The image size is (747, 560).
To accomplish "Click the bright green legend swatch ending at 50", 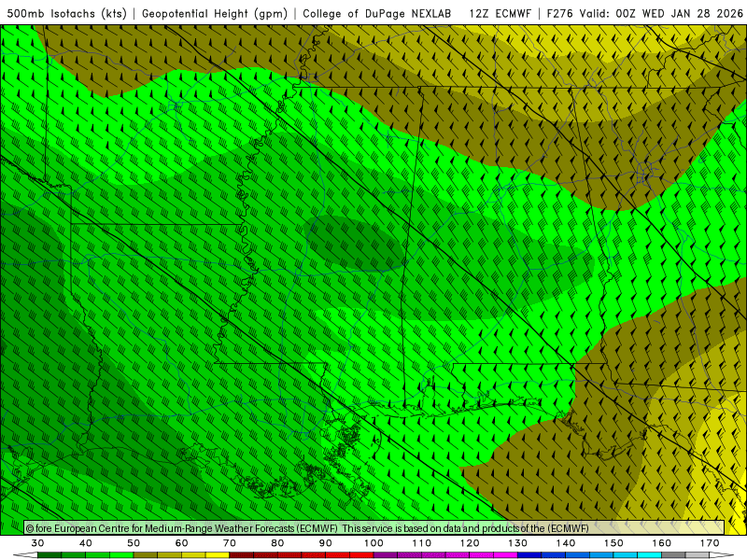I will click(x=121, y=555).
